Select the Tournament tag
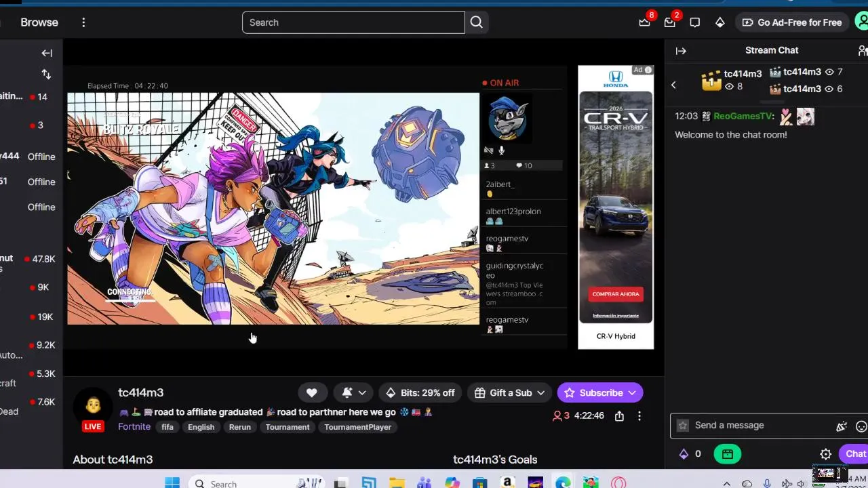The width and height of the screenshot is (868, 488). click(x=288, y=427)
